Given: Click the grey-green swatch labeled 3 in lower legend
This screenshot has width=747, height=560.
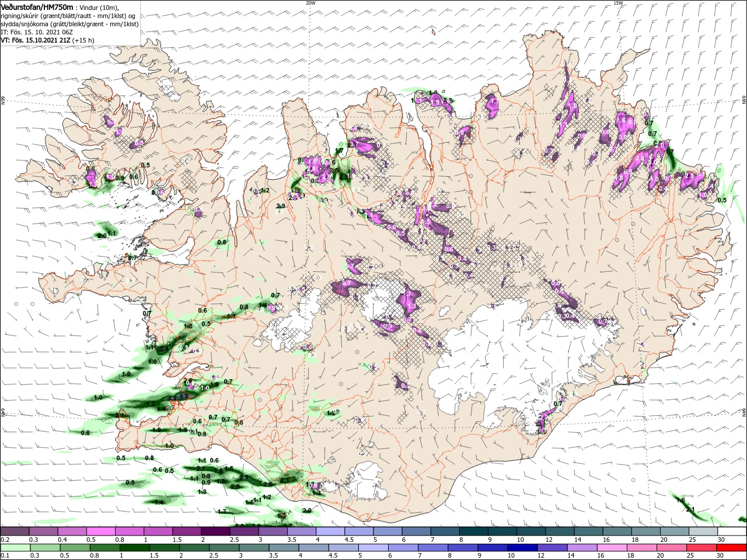Looking at the screenshot, I should [x=254, y=547].
